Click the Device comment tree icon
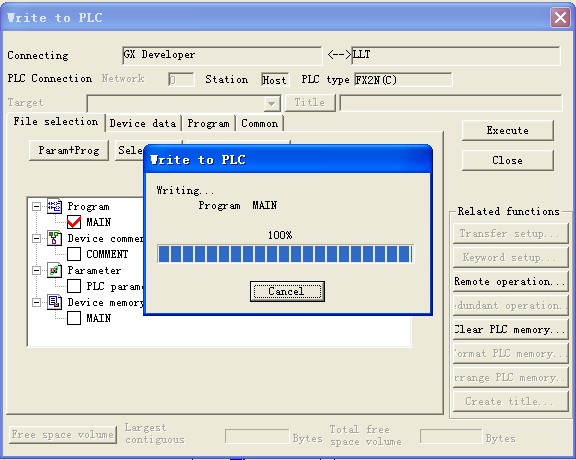Screen dimensions: 576x460 54,238
